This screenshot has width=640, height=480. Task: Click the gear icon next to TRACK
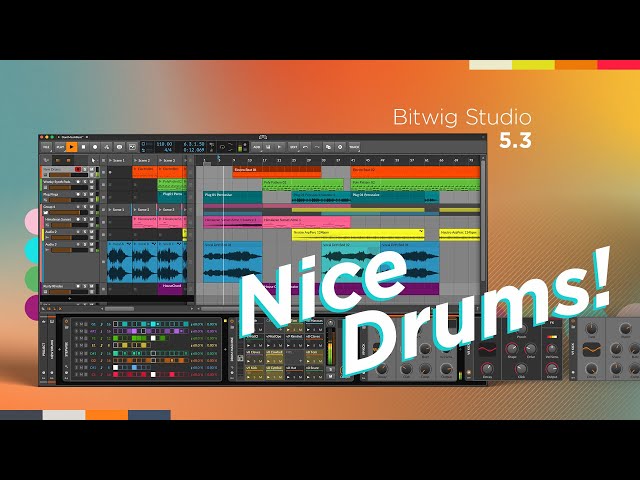pyautogui.click(x=340, y=147)
